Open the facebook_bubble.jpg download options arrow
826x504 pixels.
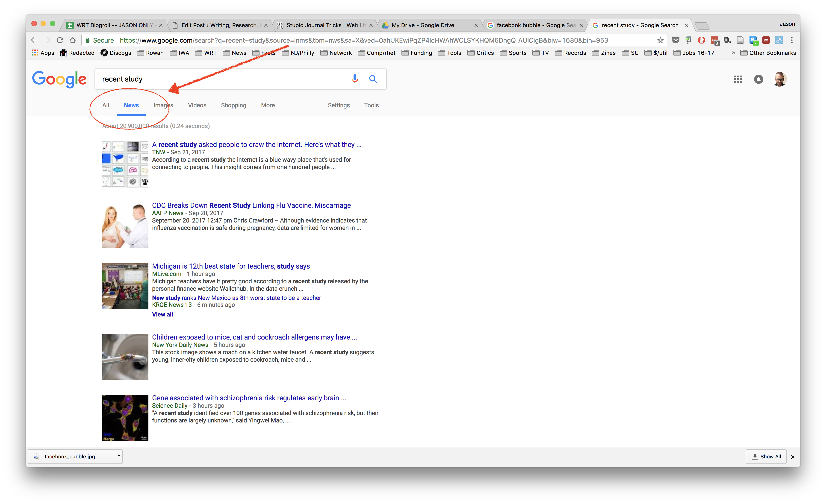[x=119, y=456]
